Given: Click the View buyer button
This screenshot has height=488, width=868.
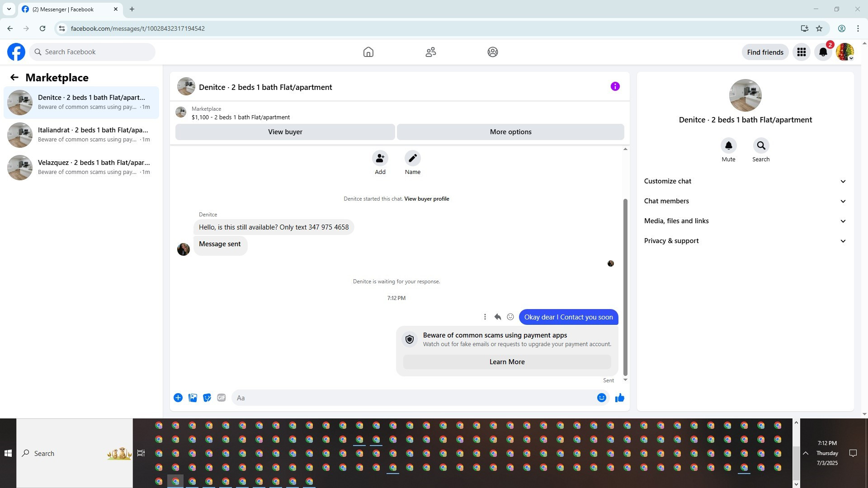Looking at the screenshot, I should click(x=285, y=132).
